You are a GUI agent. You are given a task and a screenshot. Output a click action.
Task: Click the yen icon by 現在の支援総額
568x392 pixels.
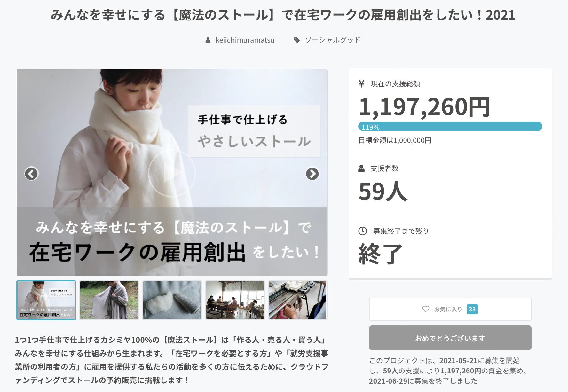pyautogui.click(x=362, y=84)
